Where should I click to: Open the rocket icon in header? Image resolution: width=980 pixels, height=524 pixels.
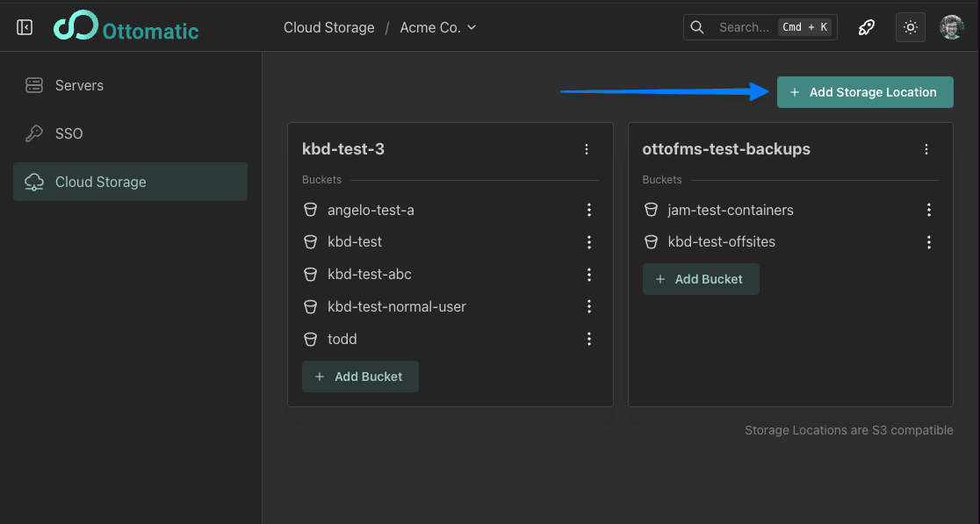click(x=867, y=27)
